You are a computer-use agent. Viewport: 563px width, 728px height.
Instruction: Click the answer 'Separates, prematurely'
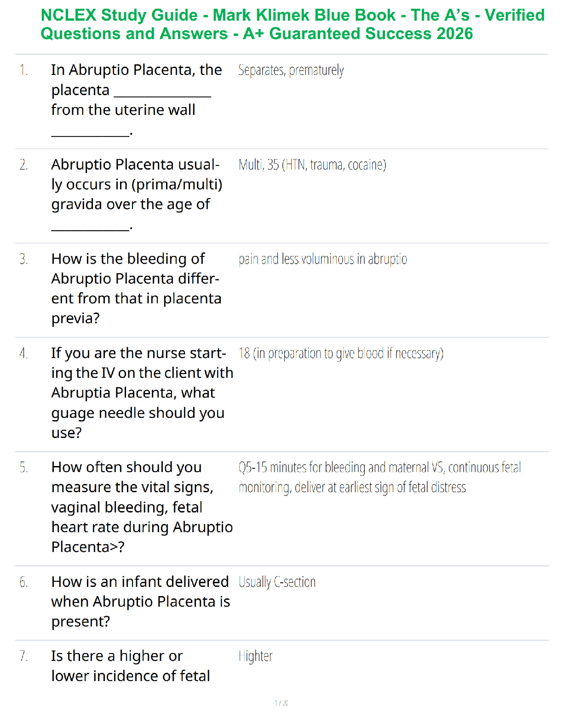[x=291, y=70]
